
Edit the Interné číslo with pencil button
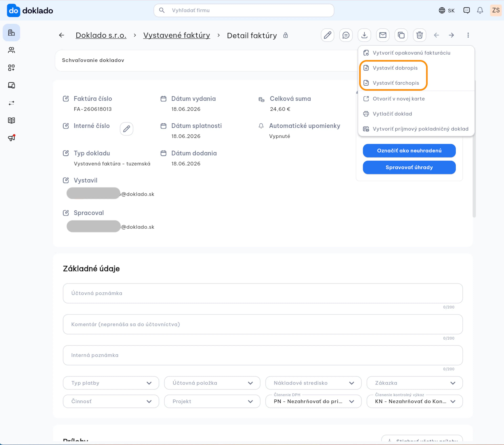pos(127,129)
